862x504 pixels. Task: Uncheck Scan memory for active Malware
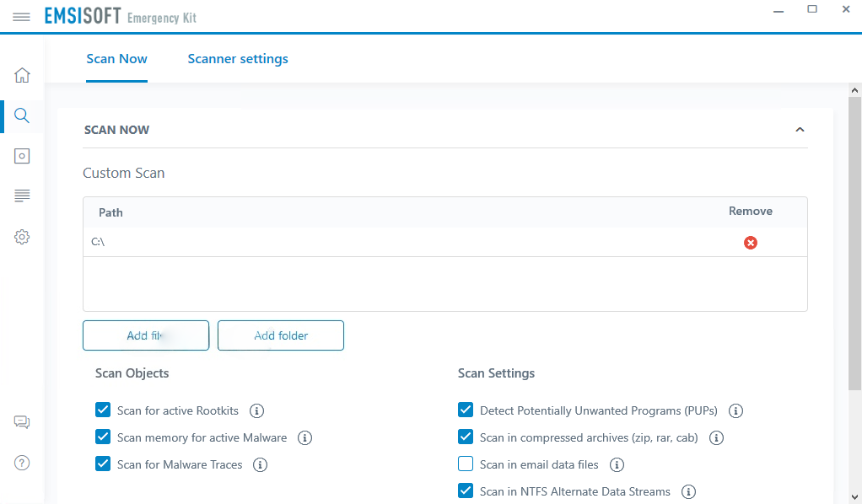point(103,437)
